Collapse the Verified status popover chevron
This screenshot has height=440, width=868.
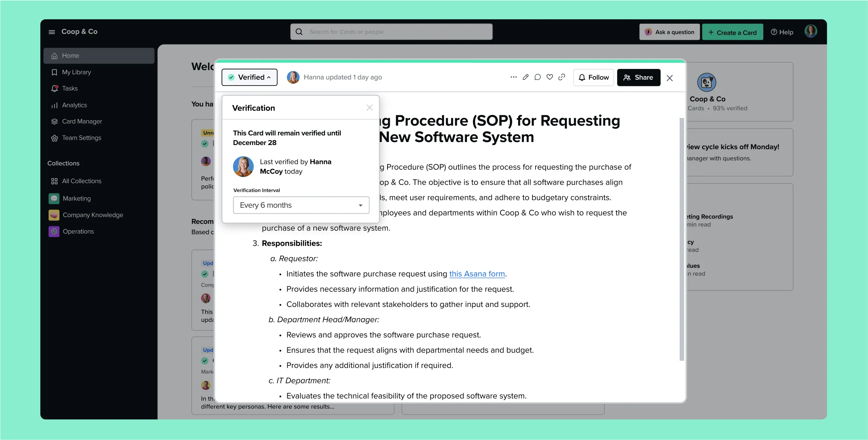pyautogui.click(x=269, y=77)
